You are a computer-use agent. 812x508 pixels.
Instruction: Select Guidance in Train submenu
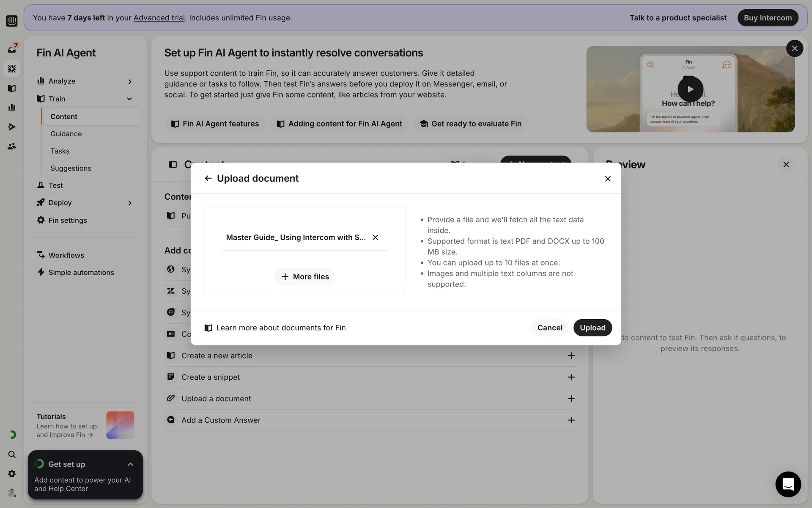(x=66, y=134)
